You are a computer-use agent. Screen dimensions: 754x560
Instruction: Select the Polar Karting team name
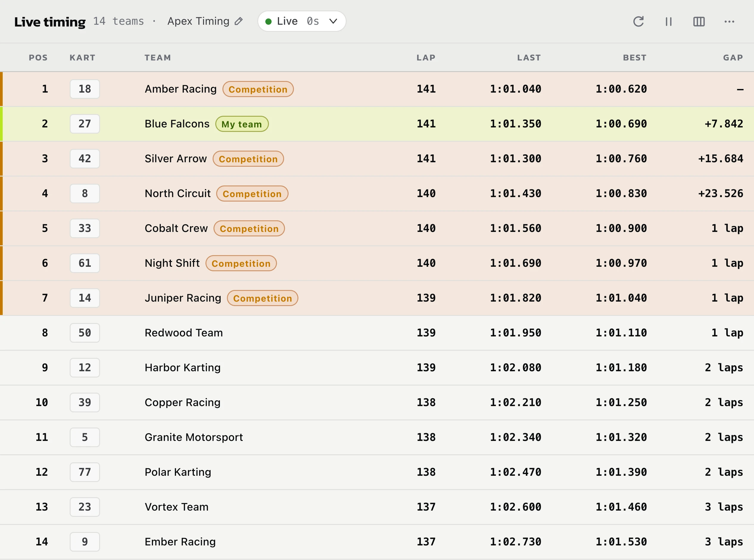178,472
